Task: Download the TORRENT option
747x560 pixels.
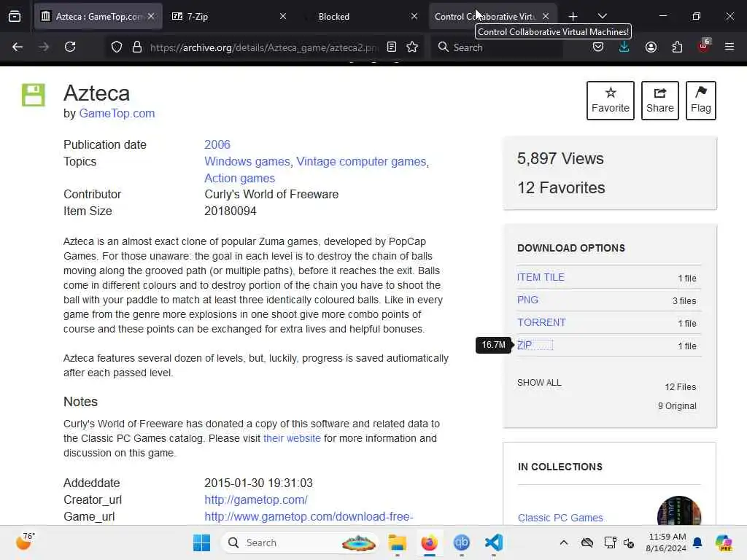Action: point(542,322)
